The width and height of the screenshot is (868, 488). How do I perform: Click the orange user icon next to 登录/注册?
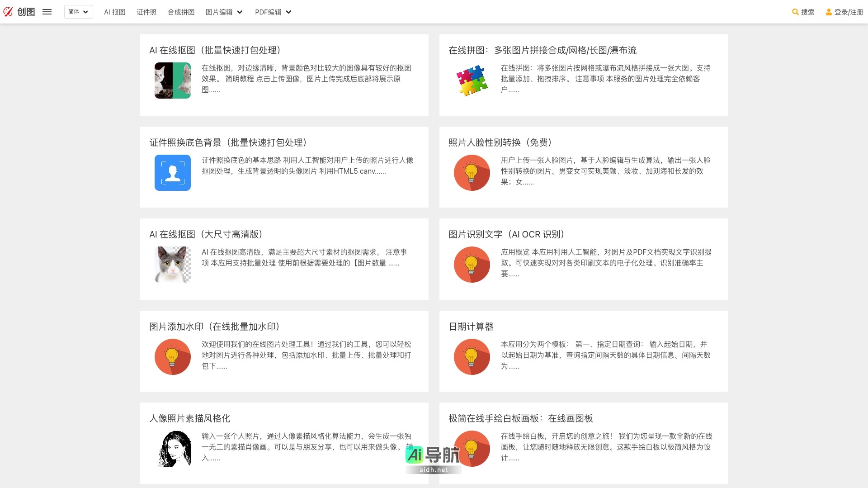click(x=829, y=12)
